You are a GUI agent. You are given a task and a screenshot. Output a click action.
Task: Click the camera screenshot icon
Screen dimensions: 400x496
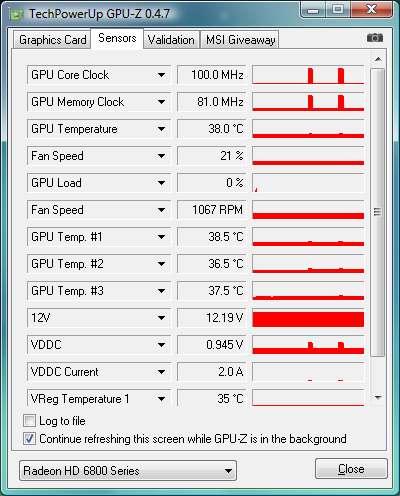375,38
